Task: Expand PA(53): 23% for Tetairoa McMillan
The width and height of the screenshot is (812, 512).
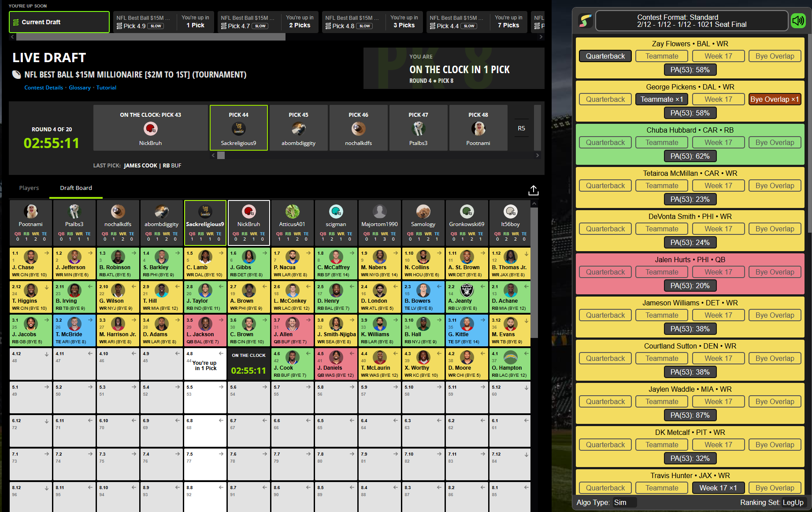Action: tap(690, 199)
